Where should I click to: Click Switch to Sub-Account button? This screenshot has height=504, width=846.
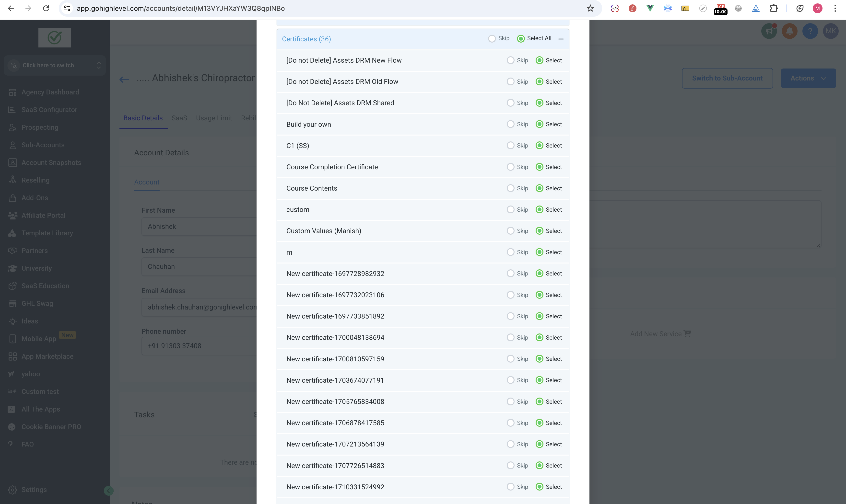point(727,78)
